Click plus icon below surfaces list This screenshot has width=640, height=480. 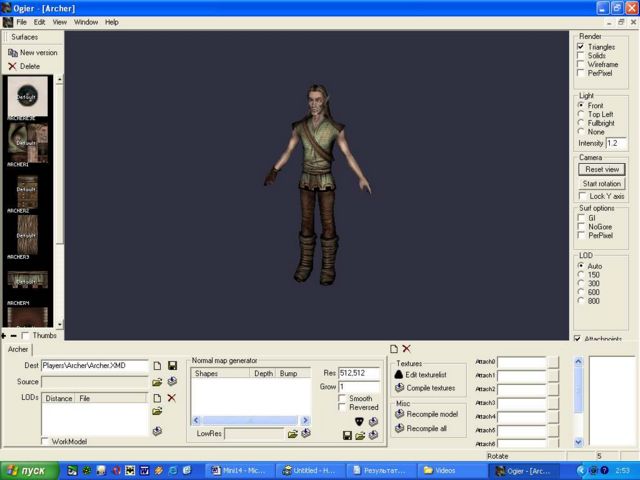pyautogui.click(x=4, y=336)
